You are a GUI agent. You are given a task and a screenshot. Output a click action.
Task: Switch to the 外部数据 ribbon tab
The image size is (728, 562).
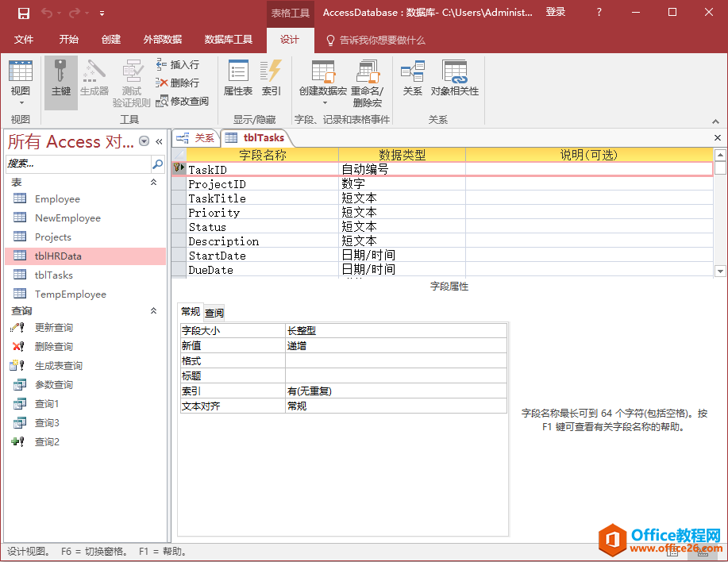(x=163, y=40)
